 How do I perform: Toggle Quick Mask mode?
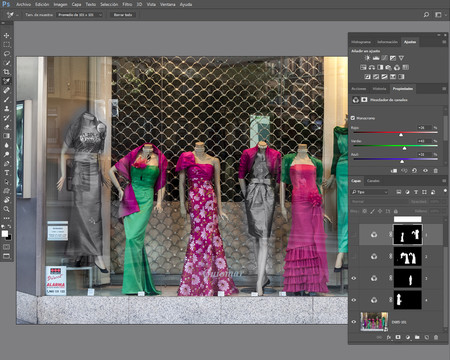(6, 247)
